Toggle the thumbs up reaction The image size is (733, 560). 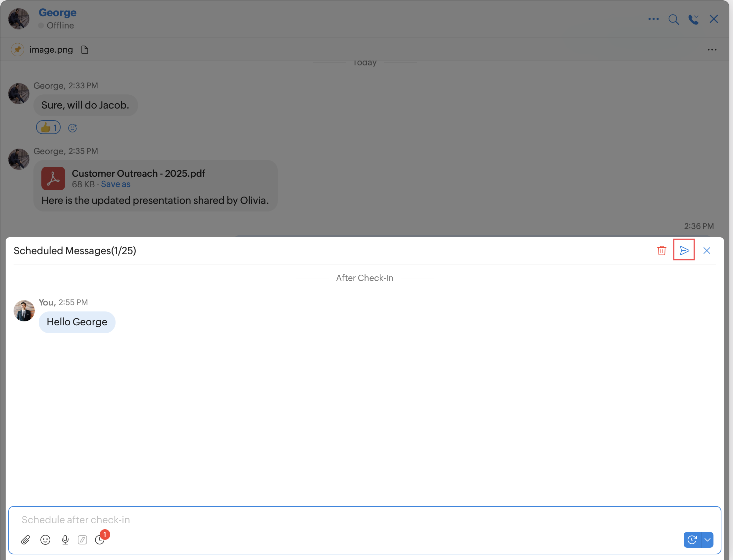click(x=48, y=127)
